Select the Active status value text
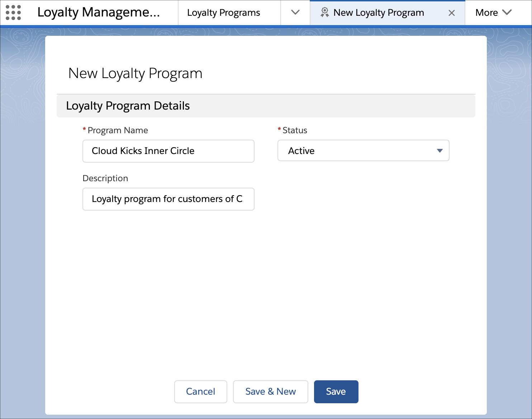 (301, 151)
